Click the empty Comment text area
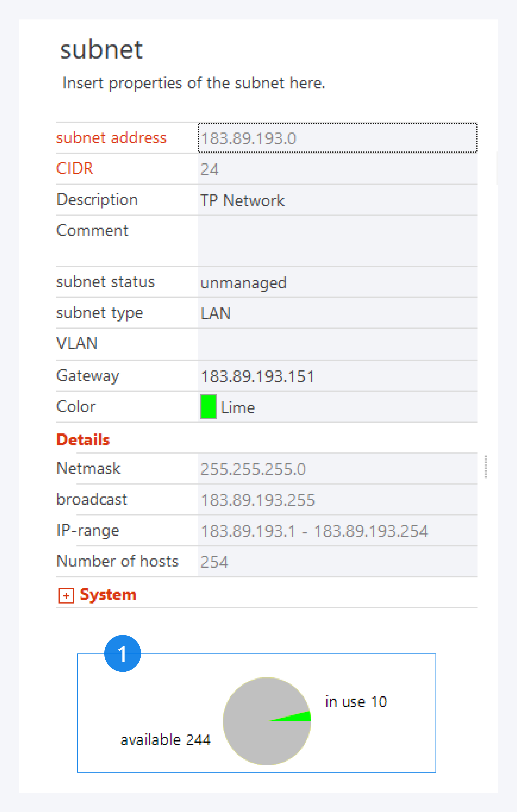 (337, 240)
